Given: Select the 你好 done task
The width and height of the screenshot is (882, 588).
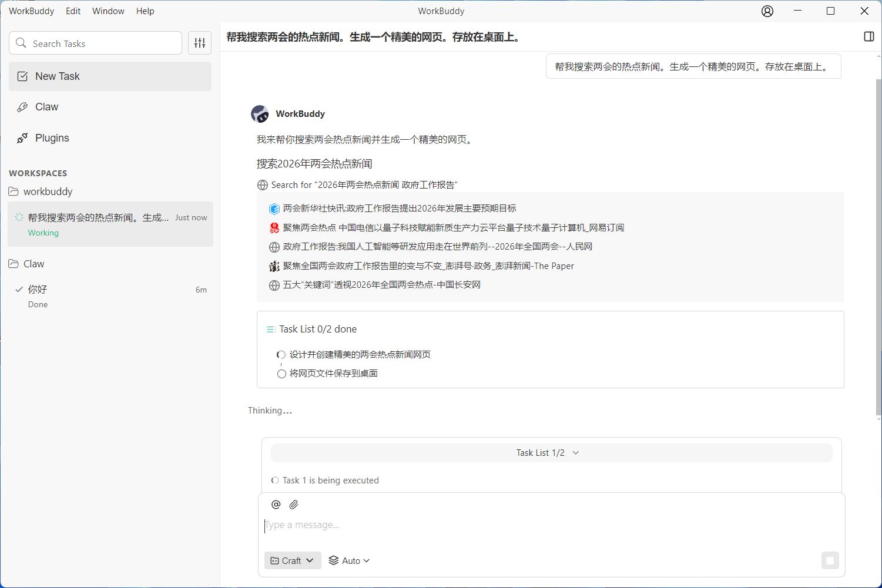Looking at the screenshot, I should coord(110,296).
